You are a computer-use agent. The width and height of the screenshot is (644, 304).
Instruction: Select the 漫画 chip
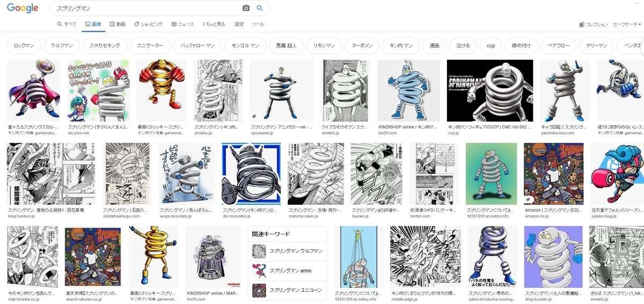[434, 46]
